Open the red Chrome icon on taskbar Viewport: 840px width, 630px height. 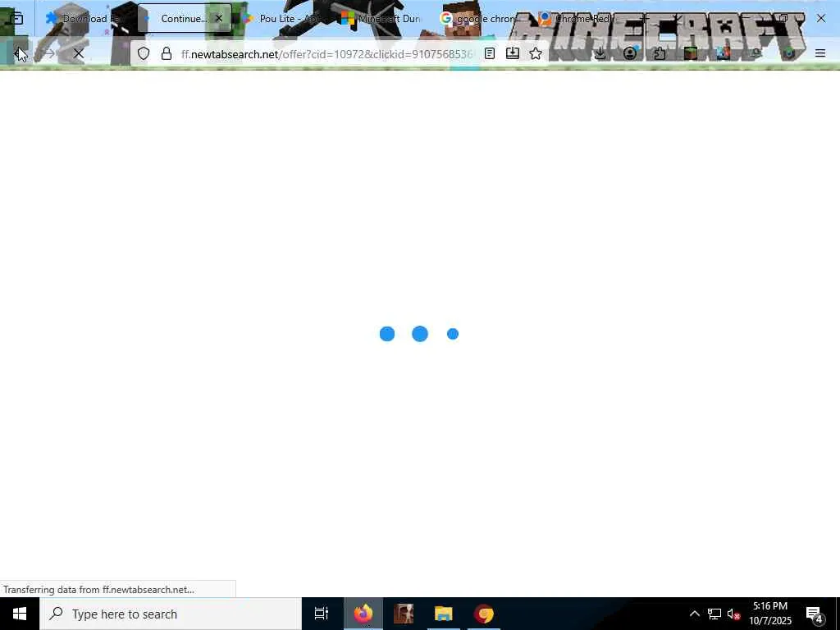[x=484, y=614]
